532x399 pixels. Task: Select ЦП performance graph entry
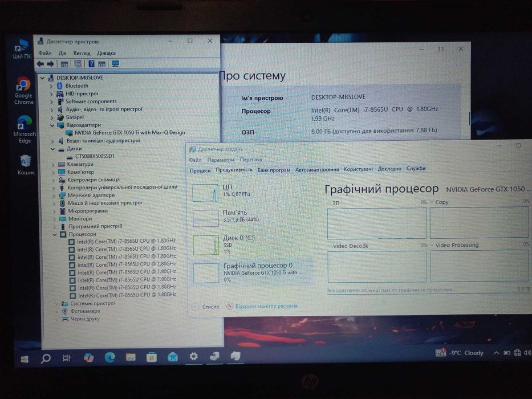click(251, 193)
